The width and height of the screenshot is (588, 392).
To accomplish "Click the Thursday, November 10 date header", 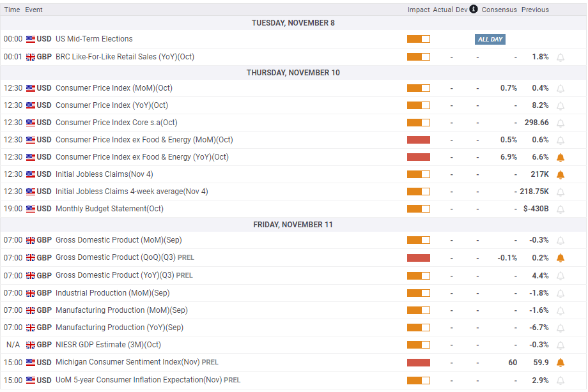I will pos(293,73).
